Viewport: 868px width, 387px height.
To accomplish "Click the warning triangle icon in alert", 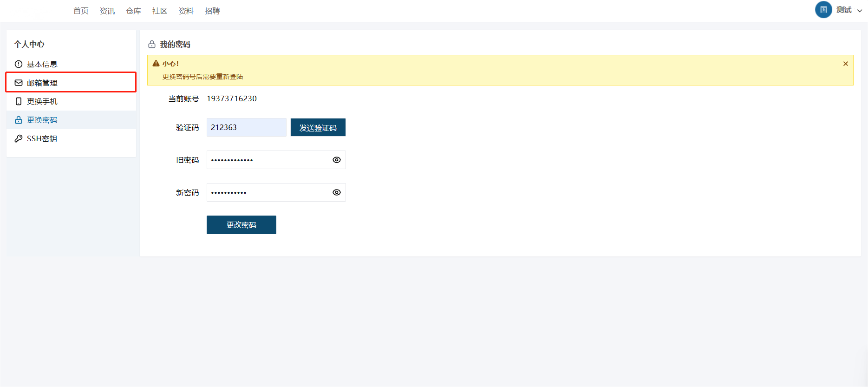I will pos(156,64).
